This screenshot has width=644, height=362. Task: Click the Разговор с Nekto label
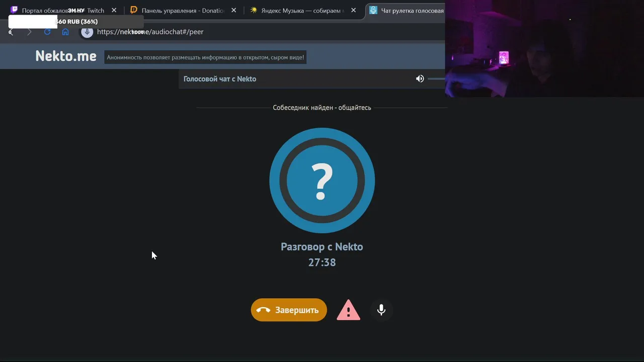coord(322,247)
